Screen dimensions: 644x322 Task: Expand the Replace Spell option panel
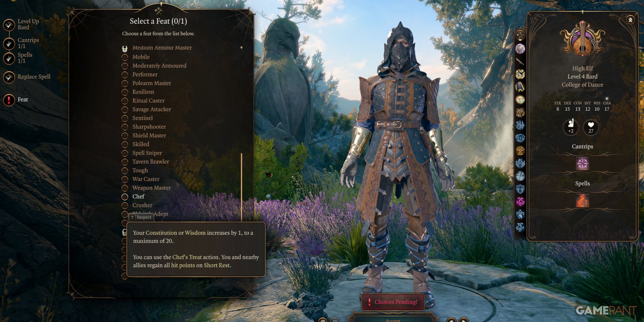35,78
